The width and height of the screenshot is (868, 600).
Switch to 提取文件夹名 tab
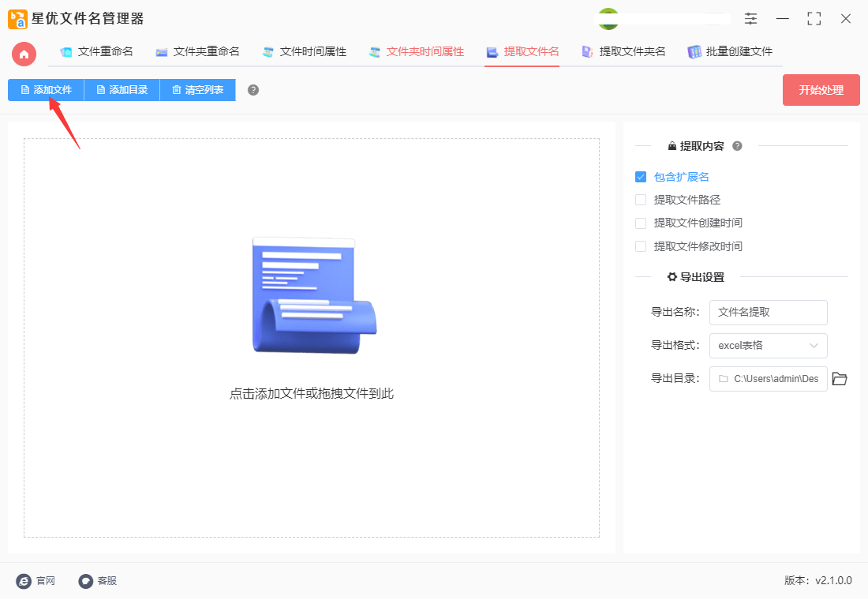(x=623, y=52)
